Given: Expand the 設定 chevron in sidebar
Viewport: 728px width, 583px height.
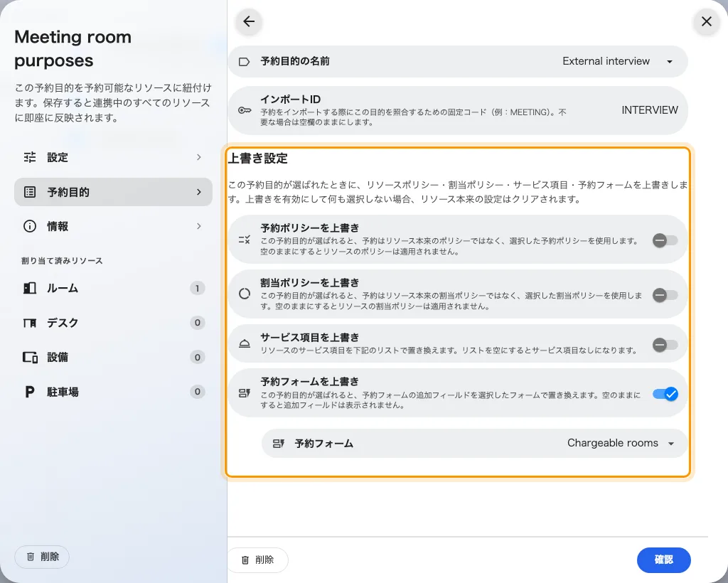Looking at the screenshot, I should pyautogui.click(x=199, y=157).
